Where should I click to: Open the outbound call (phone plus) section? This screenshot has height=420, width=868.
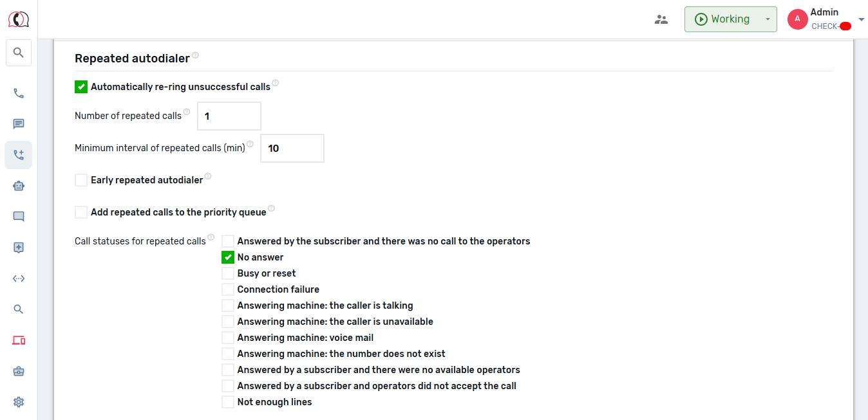[x=19, y=155]
